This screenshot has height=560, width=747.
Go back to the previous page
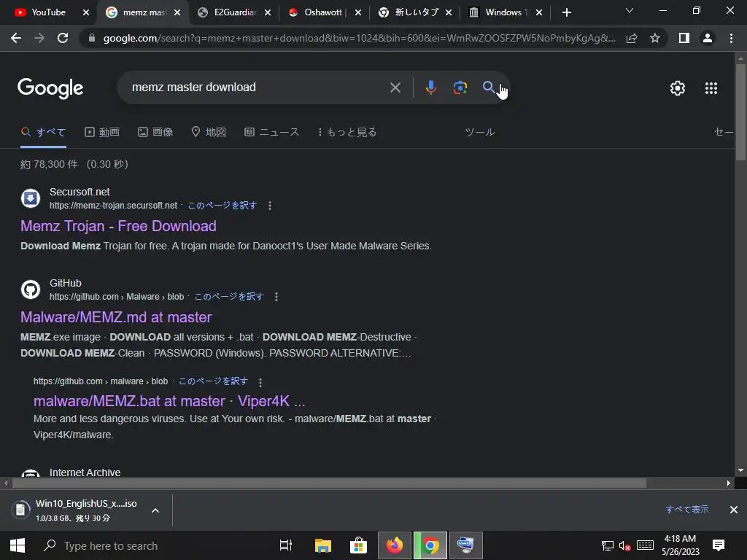tap(16, 38)
